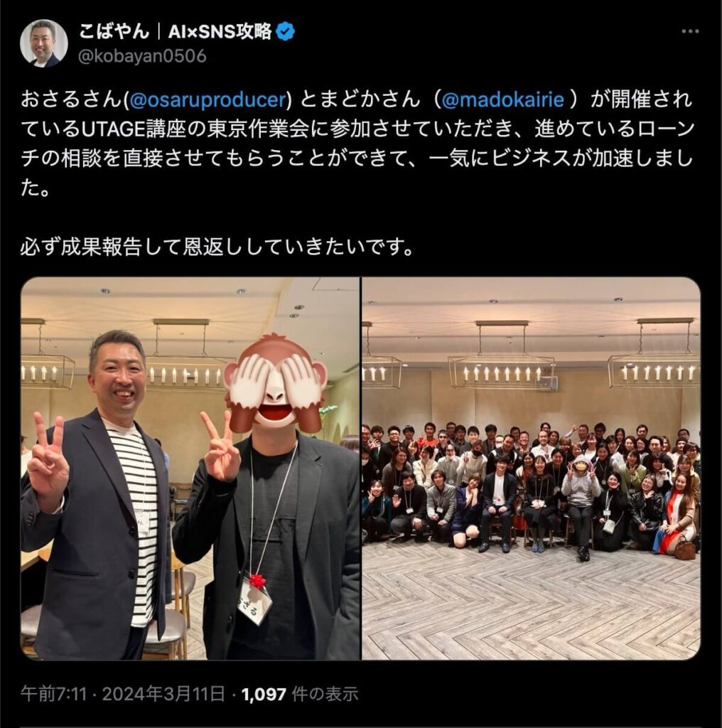Viewport: 722px width, 728px height.
Task: Visit the @kobayan0506 handle
Action: 142,56
